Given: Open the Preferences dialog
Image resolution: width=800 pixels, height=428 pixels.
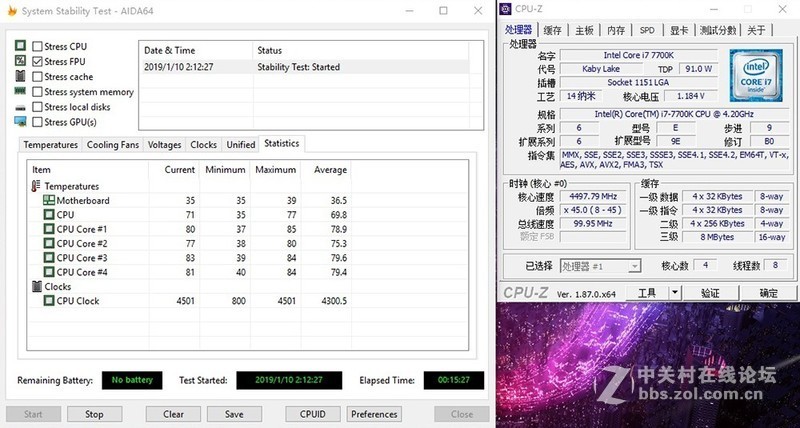Looking at the screenshot, I should point(374,414).
